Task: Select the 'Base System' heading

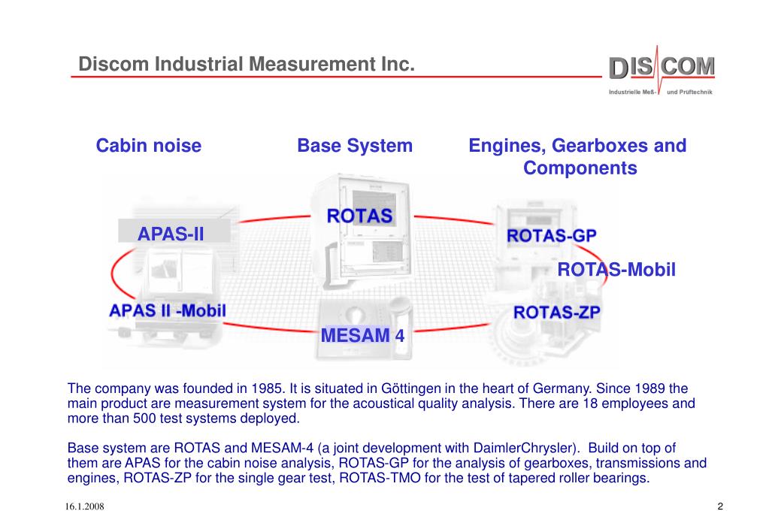Action: pos(355,146)
